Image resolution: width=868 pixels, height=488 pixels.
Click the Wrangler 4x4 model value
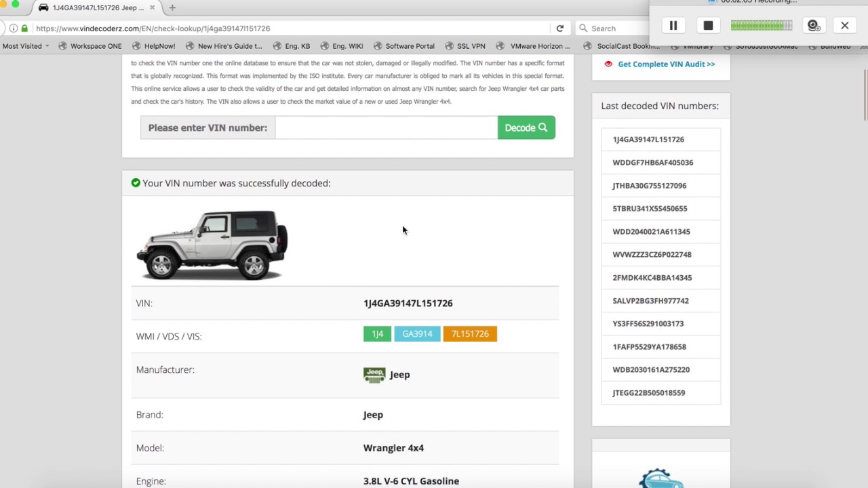point(393,448)
